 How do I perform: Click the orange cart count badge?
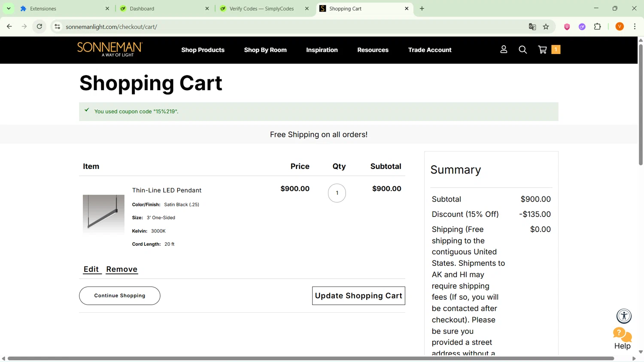(556, 50)
